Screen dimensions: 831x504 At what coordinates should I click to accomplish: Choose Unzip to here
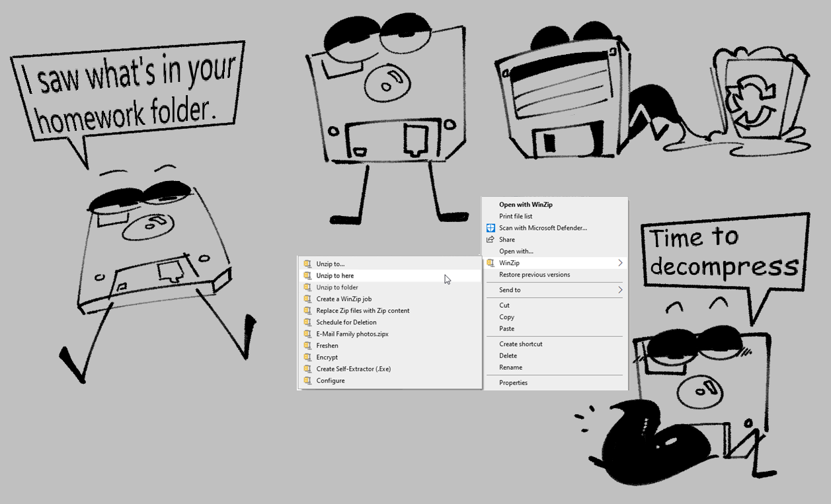335,276
